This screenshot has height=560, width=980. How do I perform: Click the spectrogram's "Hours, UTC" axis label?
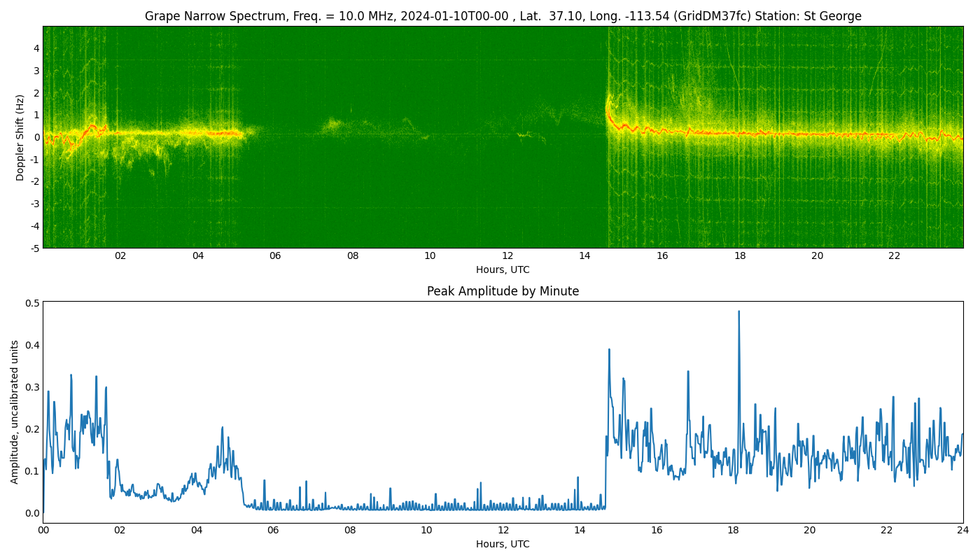tap(503, 269)
